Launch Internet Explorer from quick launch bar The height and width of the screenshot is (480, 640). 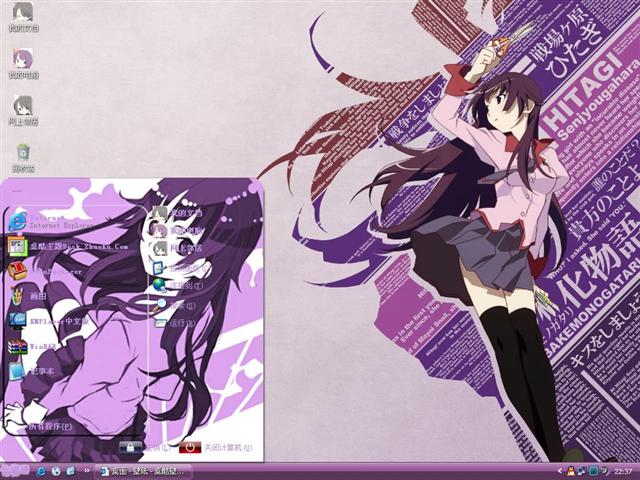tap(41, 471)
